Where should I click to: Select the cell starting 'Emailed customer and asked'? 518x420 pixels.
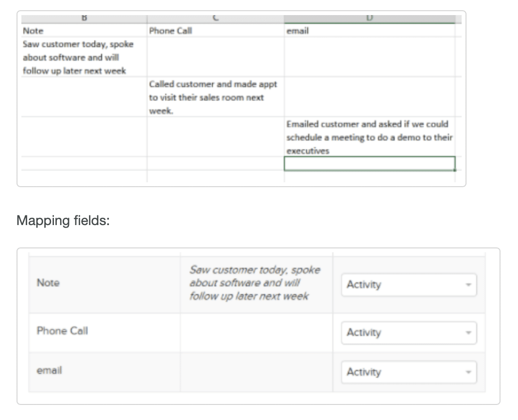(369, 138)
